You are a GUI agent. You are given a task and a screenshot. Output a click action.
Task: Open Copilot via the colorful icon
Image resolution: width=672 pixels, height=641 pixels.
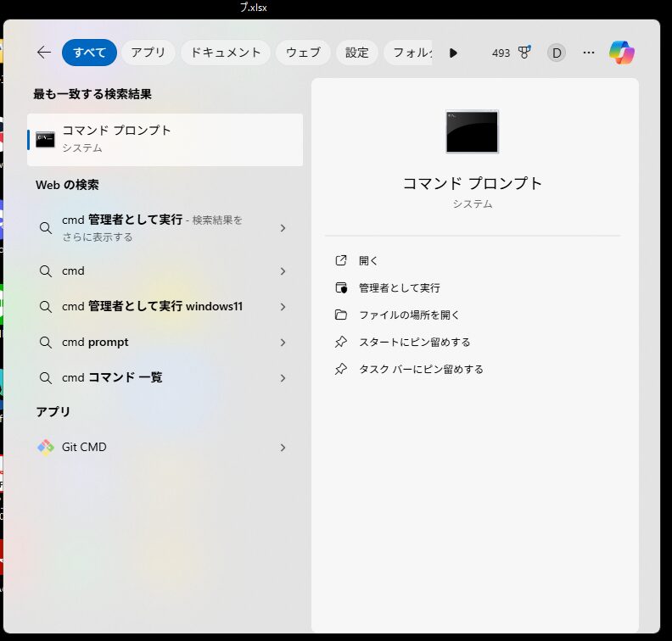coord(622,53)
